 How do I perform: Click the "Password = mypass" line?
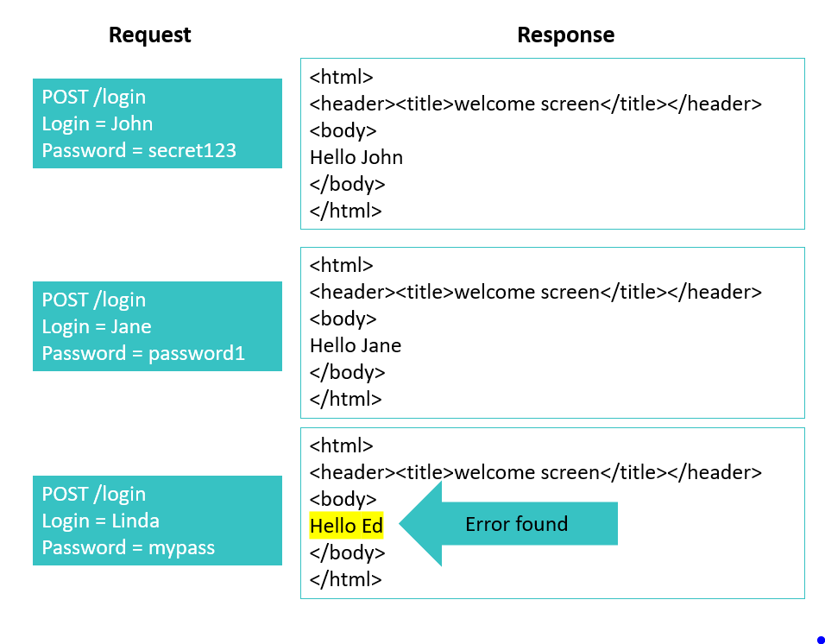(x=128, y=547)
